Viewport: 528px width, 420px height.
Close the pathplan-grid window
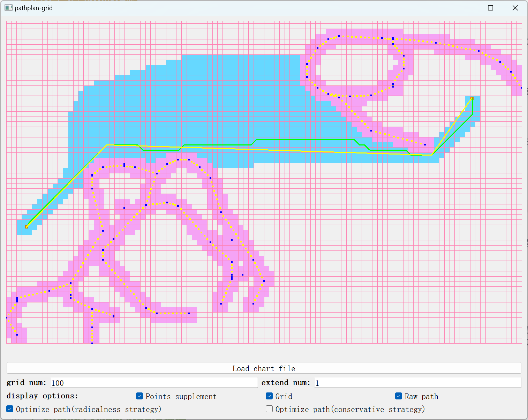tap(515, 8)
